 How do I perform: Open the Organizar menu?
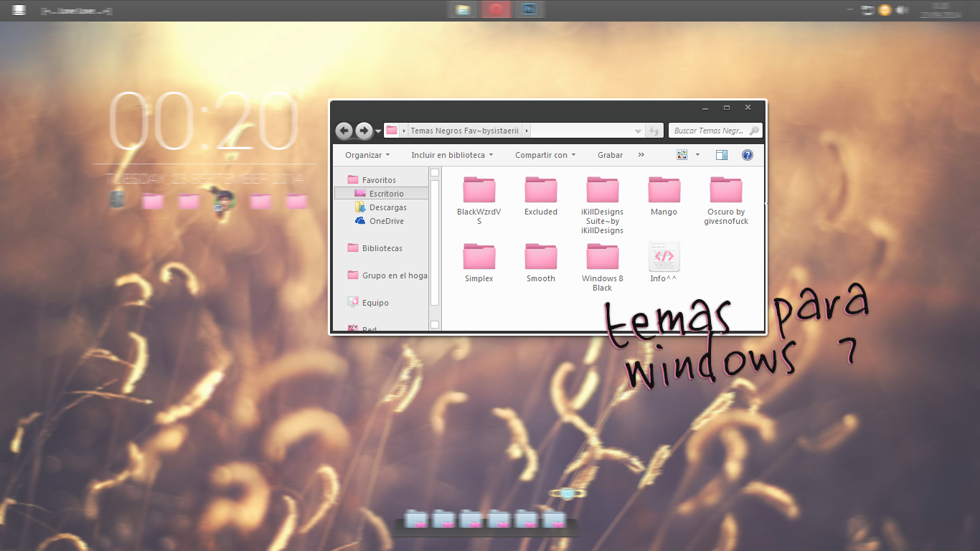tap(367, 155)
